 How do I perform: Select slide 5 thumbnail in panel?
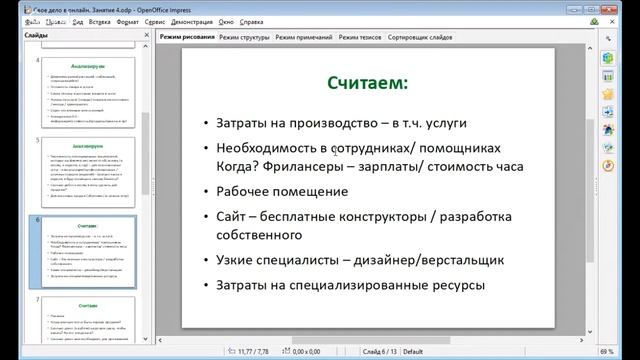pyautogui.click(x=88, y=172)
